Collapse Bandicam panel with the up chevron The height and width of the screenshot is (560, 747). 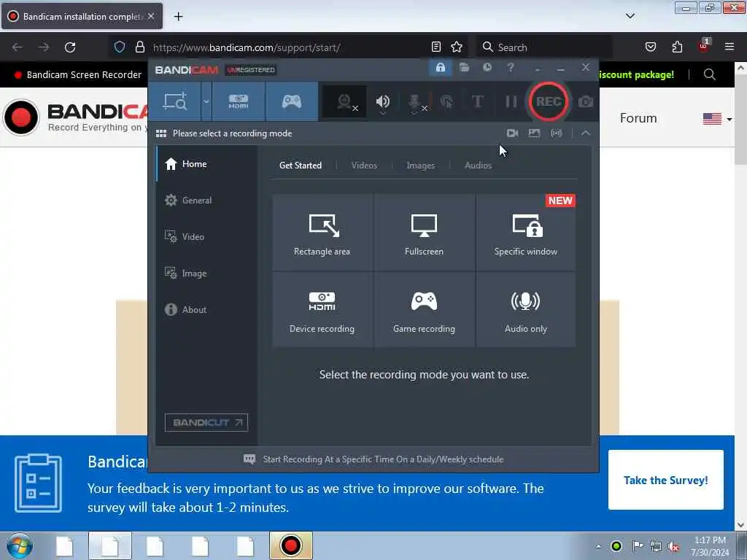pos(586,133)
